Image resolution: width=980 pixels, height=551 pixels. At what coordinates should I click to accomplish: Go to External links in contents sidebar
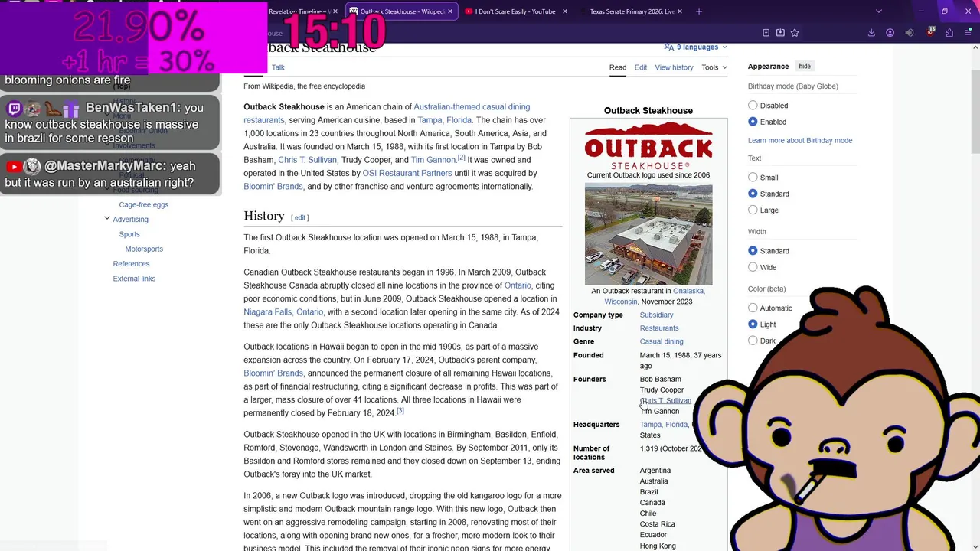point(134,279)
